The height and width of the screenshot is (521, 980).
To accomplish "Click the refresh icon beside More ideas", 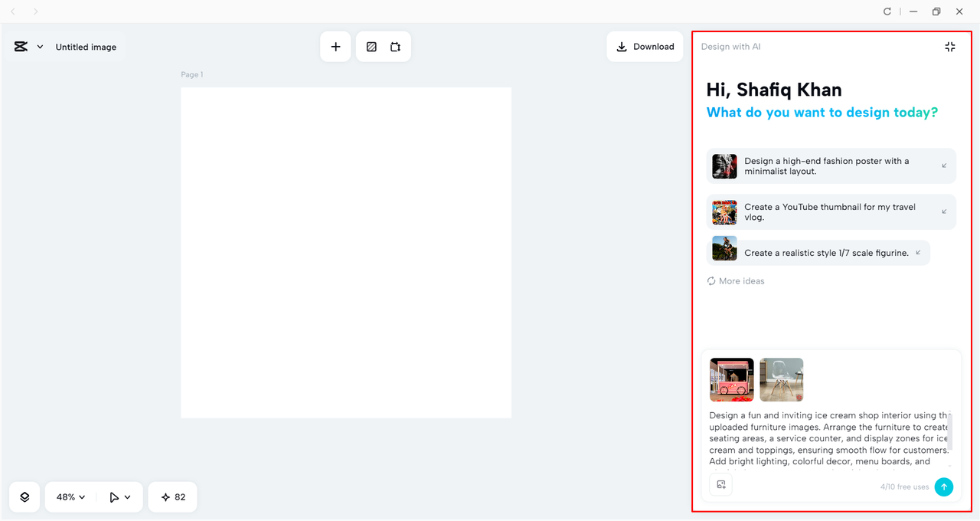I will (x=711, y=281).
